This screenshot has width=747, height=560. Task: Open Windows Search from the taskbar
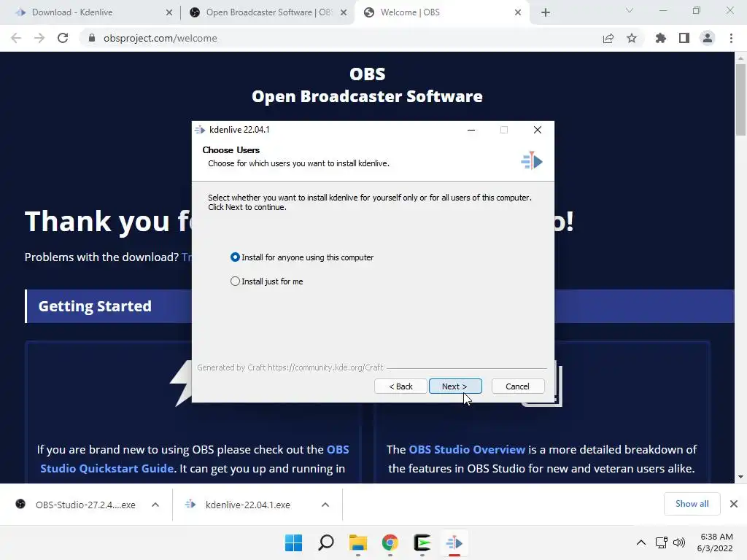(326, 542)
